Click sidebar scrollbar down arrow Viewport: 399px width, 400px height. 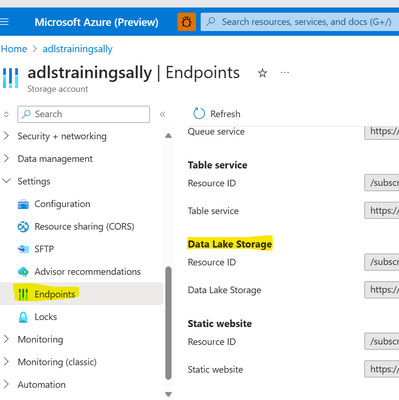click(168, 394)
